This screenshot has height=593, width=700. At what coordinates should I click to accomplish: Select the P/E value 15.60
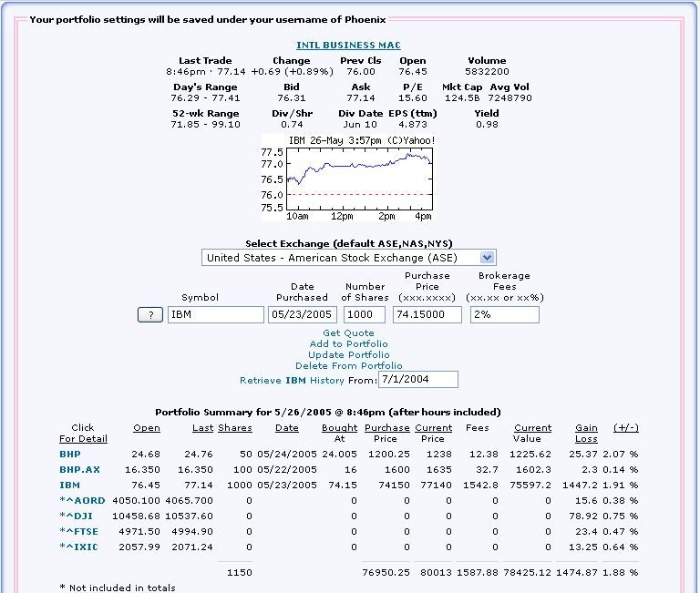pyautogui.click(x=413, y=98)
